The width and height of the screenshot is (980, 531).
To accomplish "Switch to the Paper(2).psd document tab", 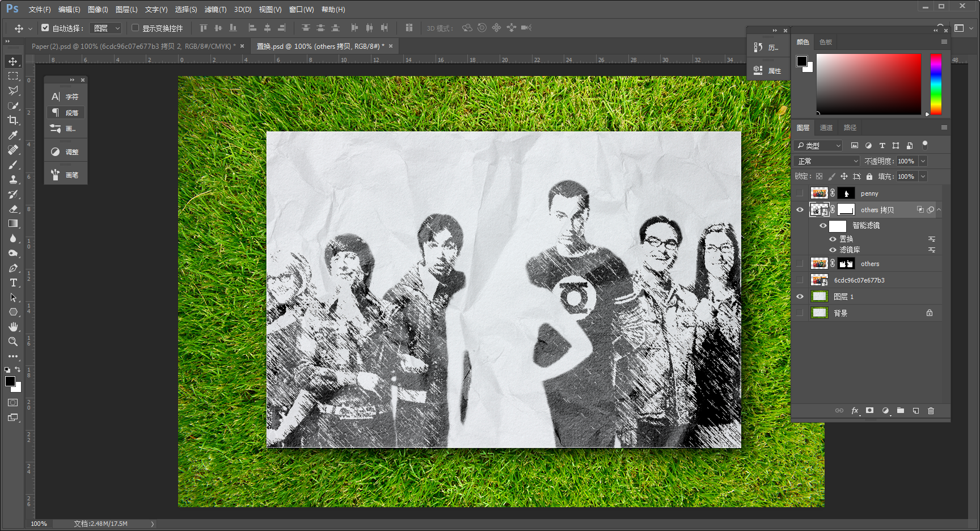I will click(134, 47).
